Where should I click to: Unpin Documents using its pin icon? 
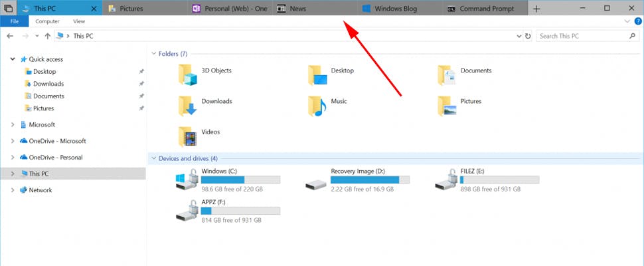coord(141,96)
